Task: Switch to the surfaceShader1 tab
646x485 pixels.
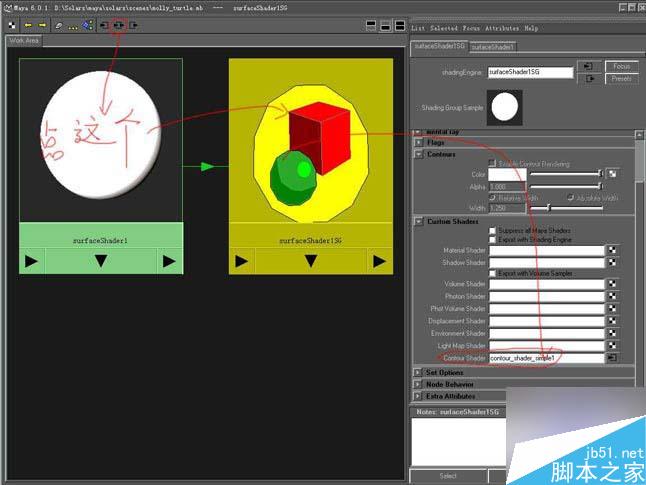Action: click(493, 47)
